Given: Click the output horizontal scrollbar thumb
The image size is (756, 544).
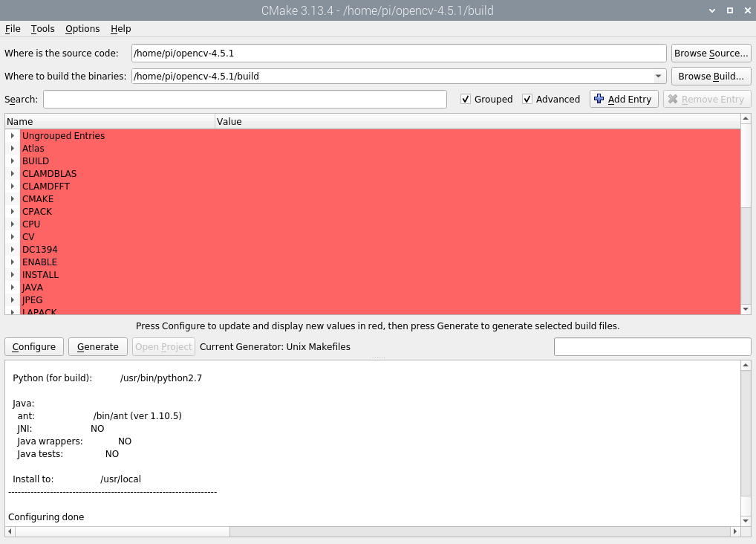Looking at the screenshot, I should click(x=123, y=531).
